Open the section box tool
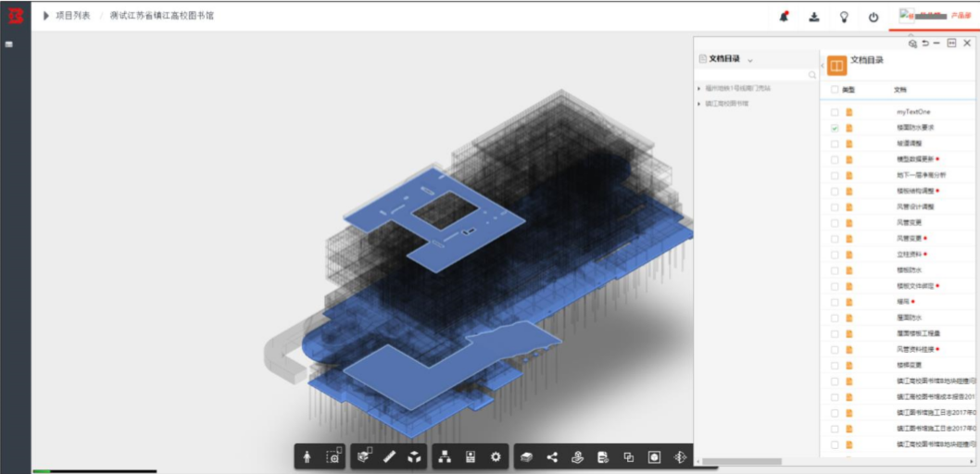 coord(364,456)
